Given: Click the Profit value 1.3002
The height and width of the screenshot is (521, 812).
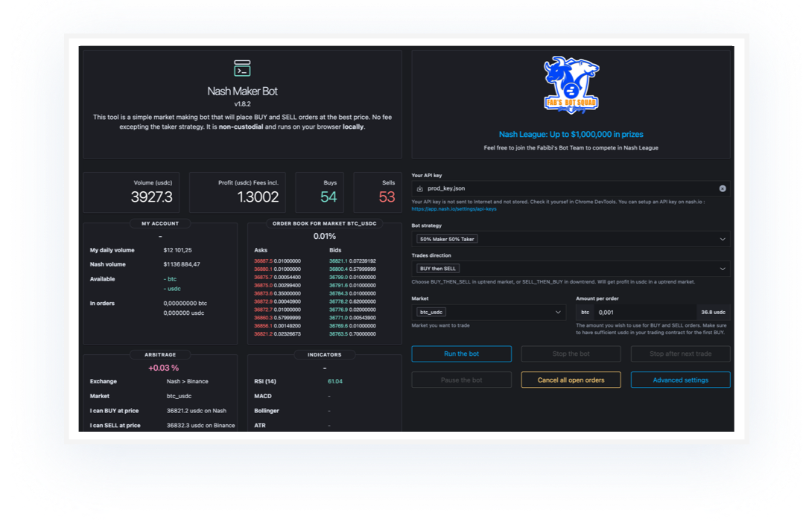Looking at the screenshot, I should click(257, 197).
